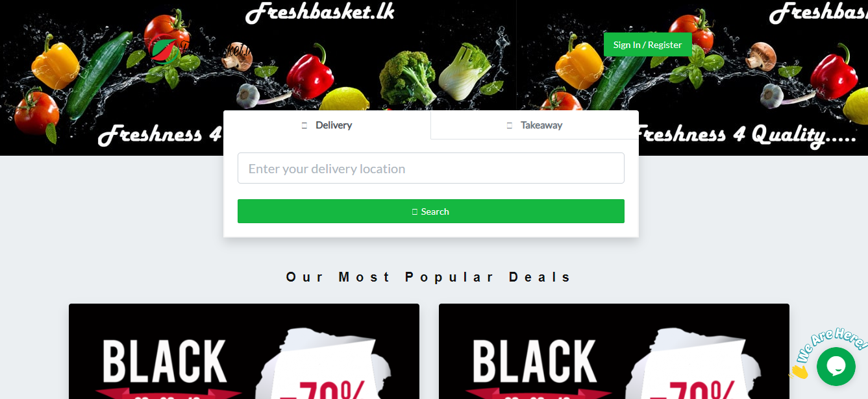Click the green Search button

point(431,212)
